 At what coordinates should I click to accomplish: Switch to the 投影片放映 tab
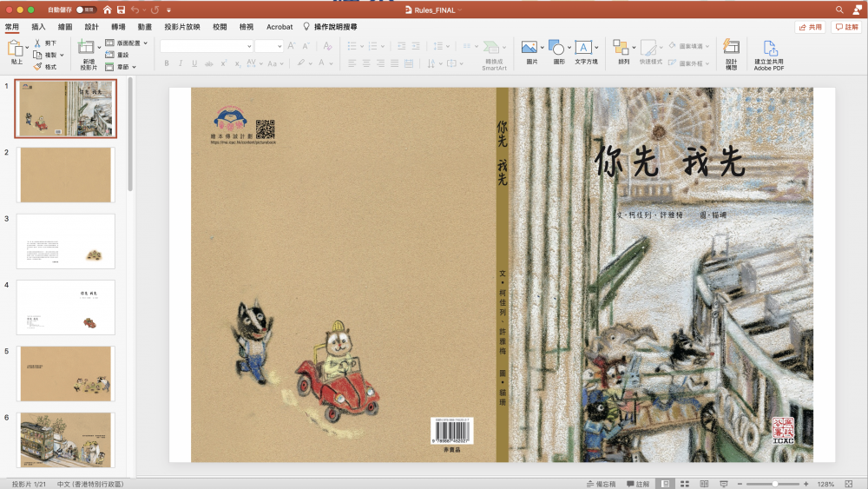182,27
